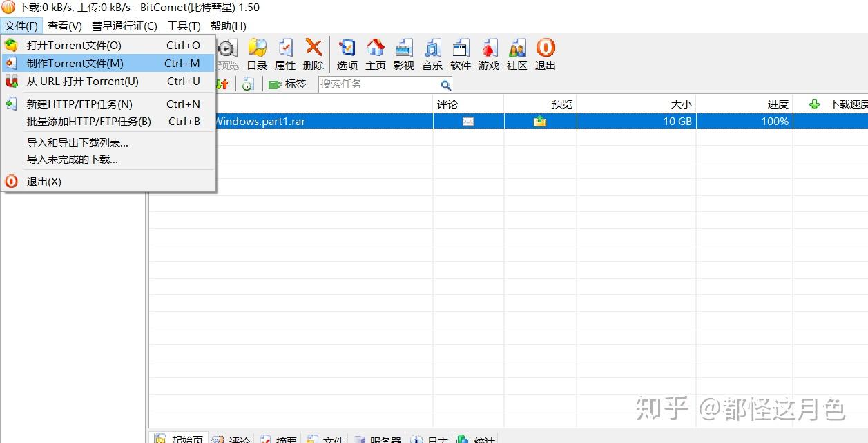Image resolution: width=868 pixels, height=443 pixels.
Task: Switch to the 服务器 bottom tab
Action: tap(377, 440)
